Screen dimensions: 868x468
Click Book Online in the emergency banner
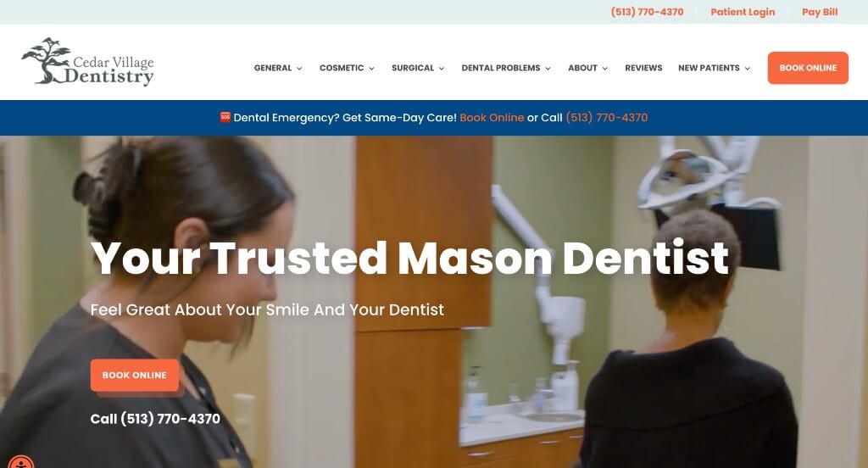coord(492,117)
